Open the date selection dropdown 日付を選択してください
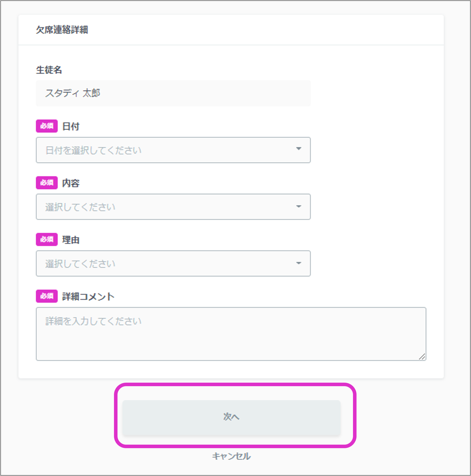 click(x=173, y=150)
